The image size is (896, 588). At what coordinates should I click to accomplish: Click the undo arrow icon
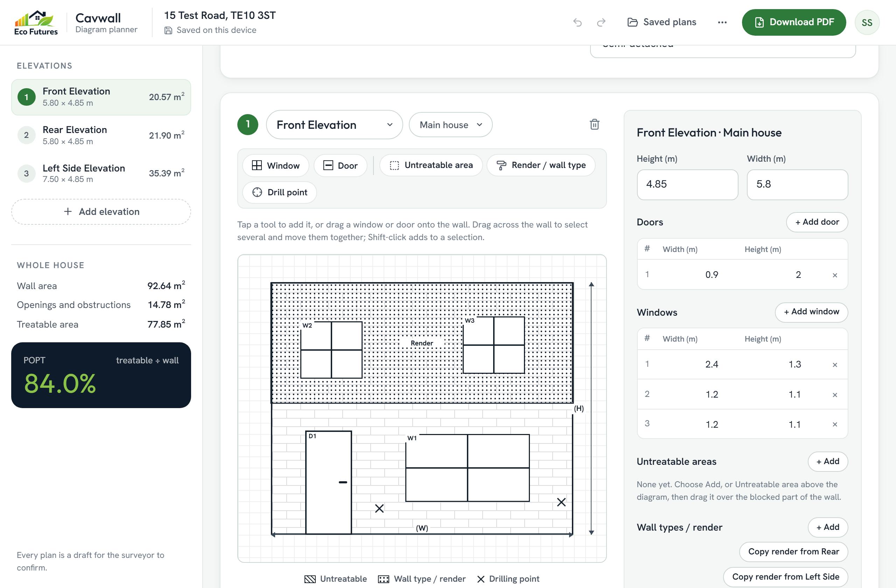(x=577, y=22)
